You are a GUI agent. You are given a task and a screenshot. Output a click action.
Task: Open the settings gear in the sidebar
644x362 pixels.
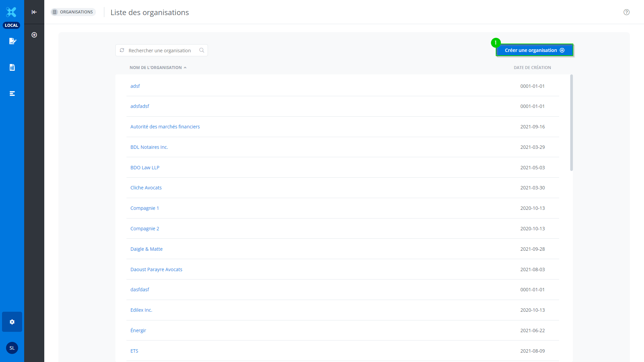(x=12, y=322)
